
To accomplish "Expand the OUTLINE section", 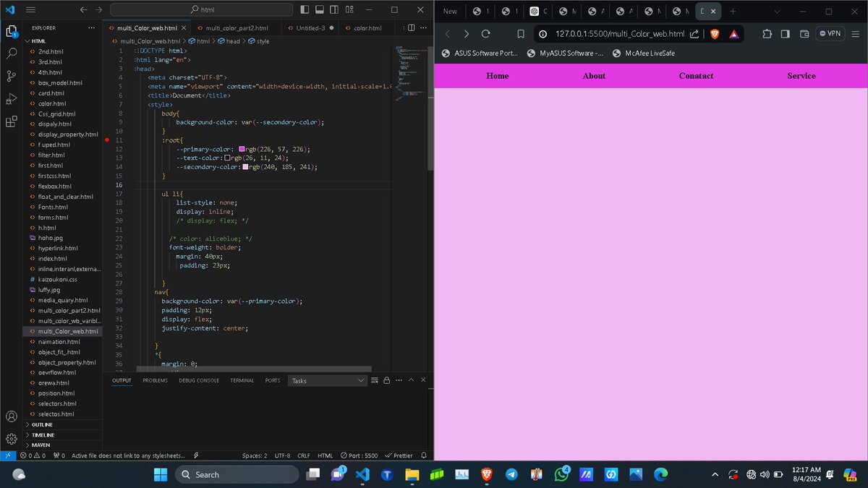I will pos(42,424).
